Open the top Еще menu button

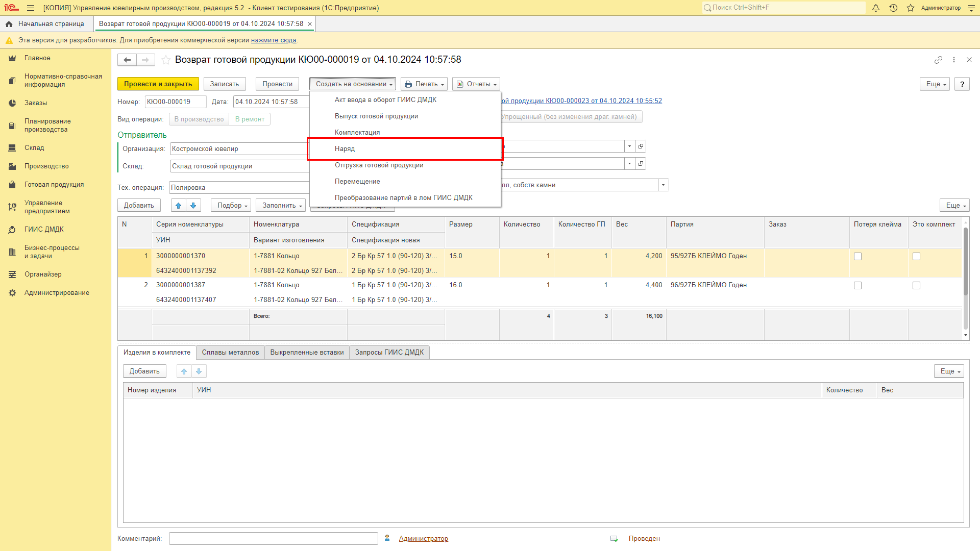935,84
